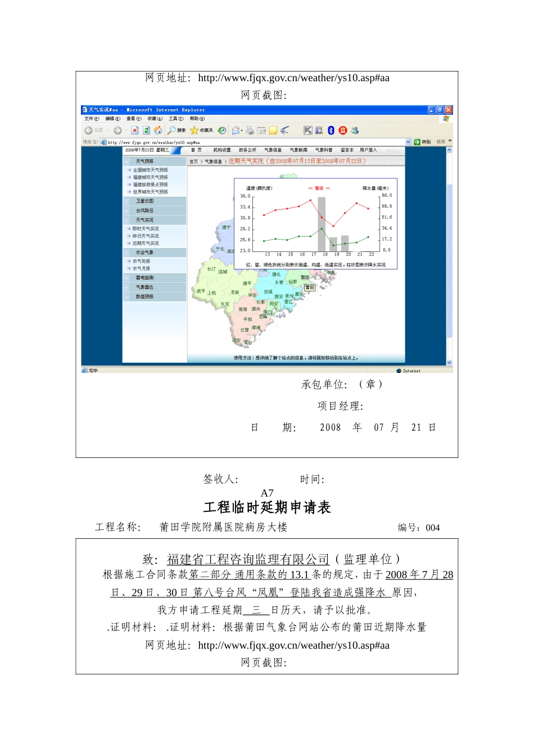534x756 pixels.
Task: Open 福建城市天气预报 sidebar link
Action: point(150,177)
